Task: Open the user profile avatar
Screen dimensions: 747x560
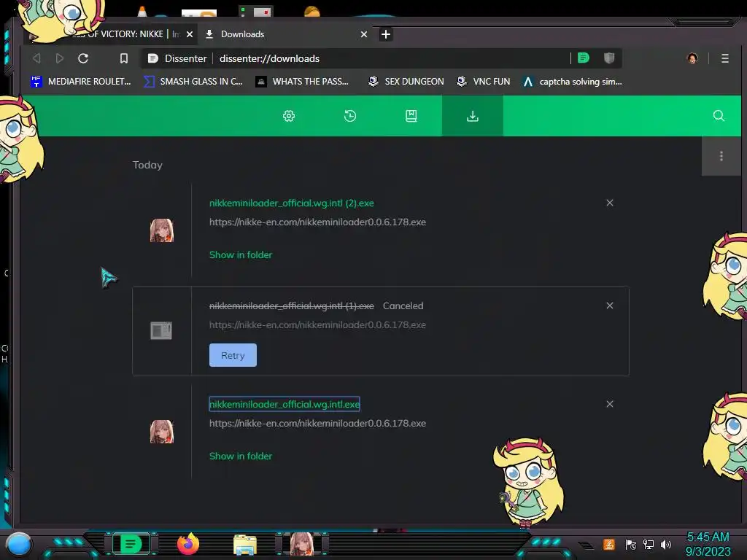Action: tap(692, 58)
